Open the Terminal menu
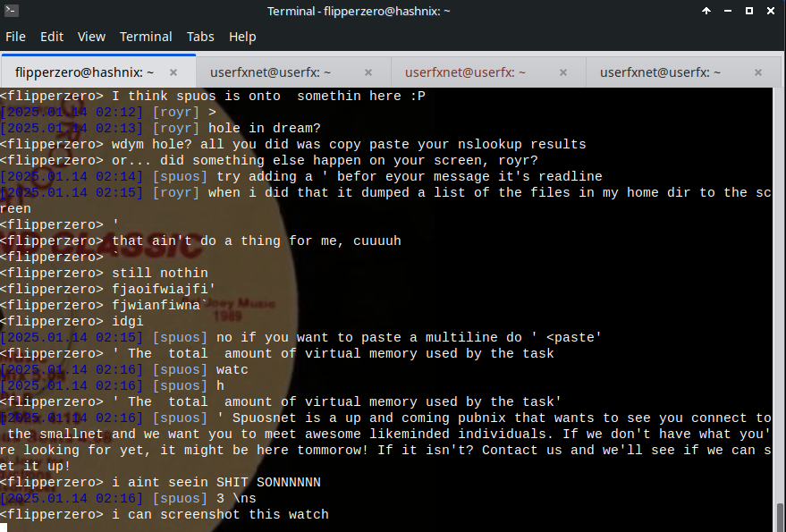This screenshot has height=532, width=786. click(x=146, y=37)
